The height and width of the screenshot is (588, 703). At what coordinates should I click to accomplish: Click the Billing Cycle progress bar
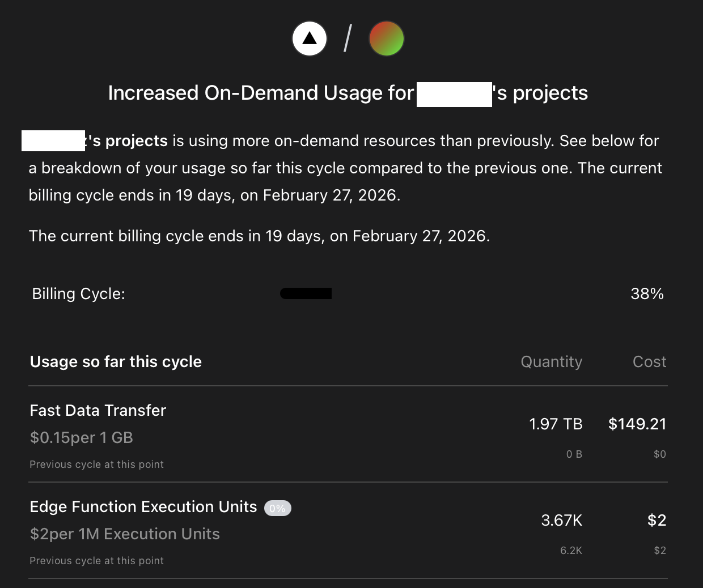pyautogui.click(x=306, y=293)
